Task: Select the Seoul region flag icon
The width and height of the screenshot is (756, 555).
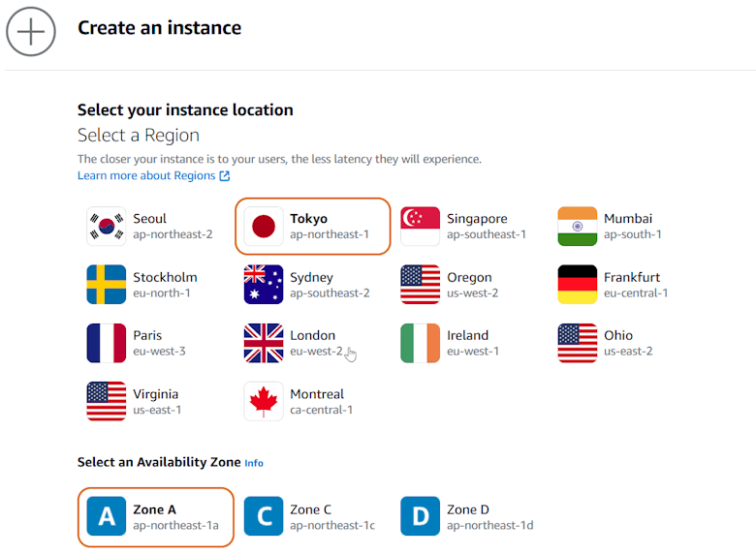Action: tap(107, 227)
